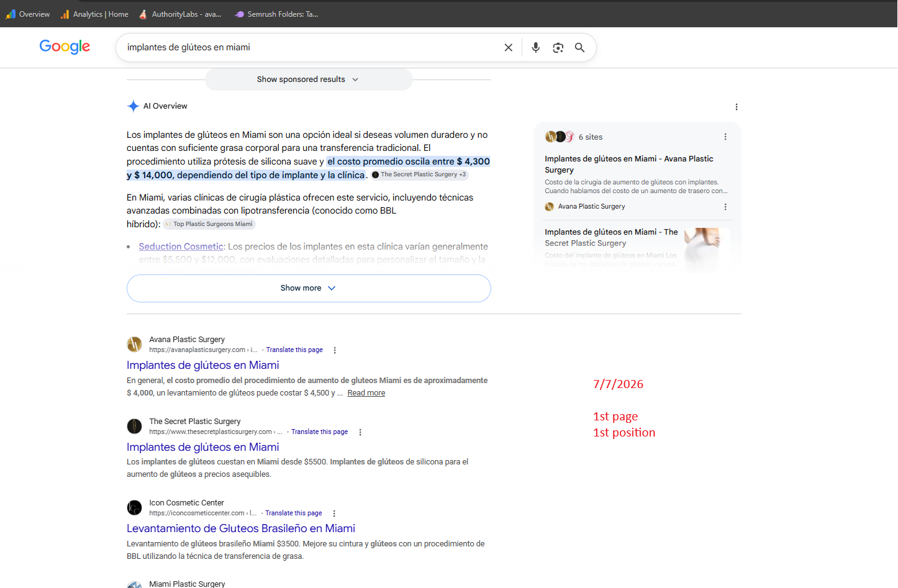Expand Show sponsored results

pos(309,79)
